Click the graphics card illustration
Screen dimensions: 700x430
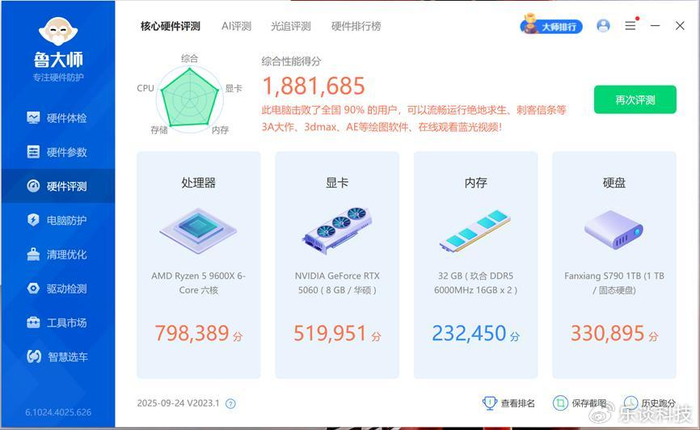click(x=337, y=230)
